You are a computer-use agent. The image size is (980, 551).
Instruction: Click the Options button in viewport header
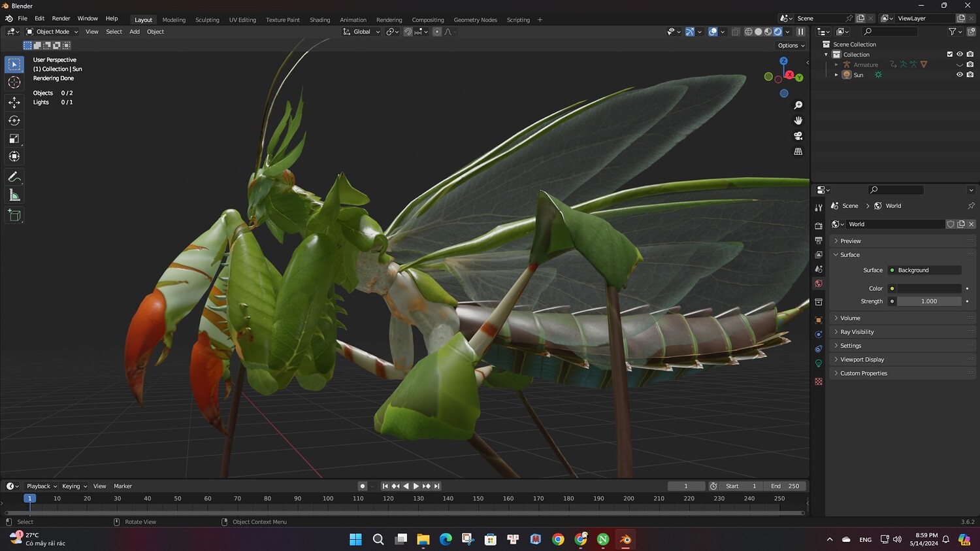(x=791, y=46)
